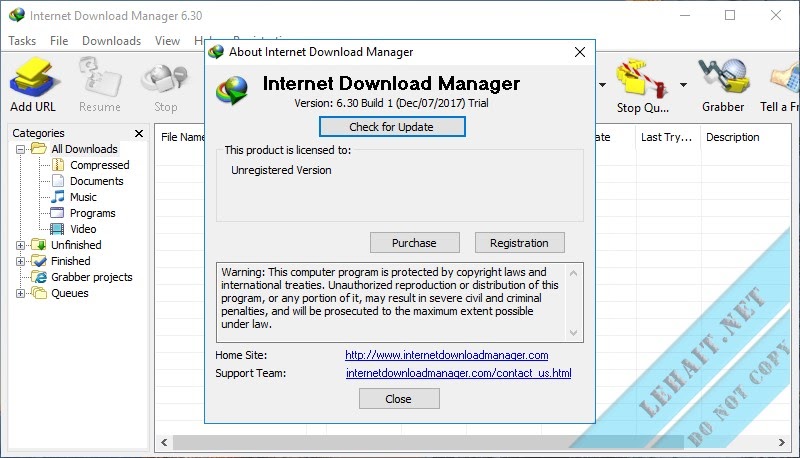Click the All Downloads folder icon
The height and width of the screenshot is (458, 800).
pos(39,149)
